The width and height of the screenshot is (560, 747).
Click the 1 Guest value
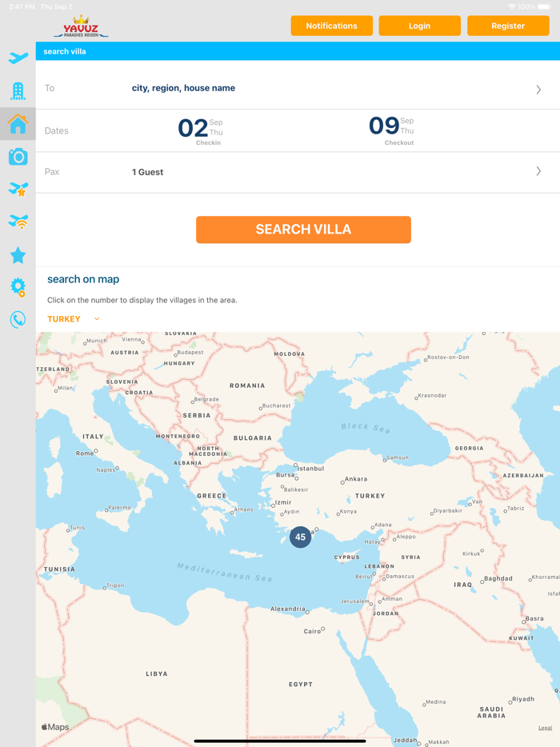click(x=148, y=172)
